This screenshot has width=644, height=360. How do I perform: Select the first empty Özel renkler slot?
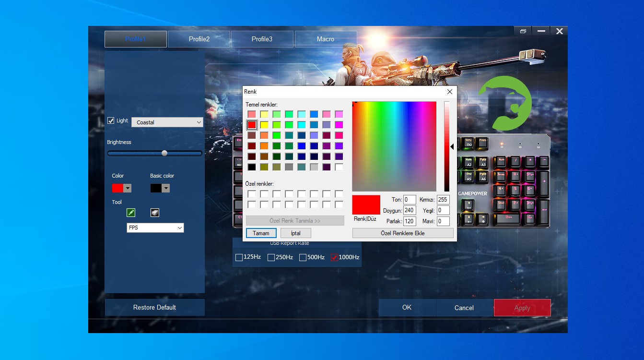(252, 194)
